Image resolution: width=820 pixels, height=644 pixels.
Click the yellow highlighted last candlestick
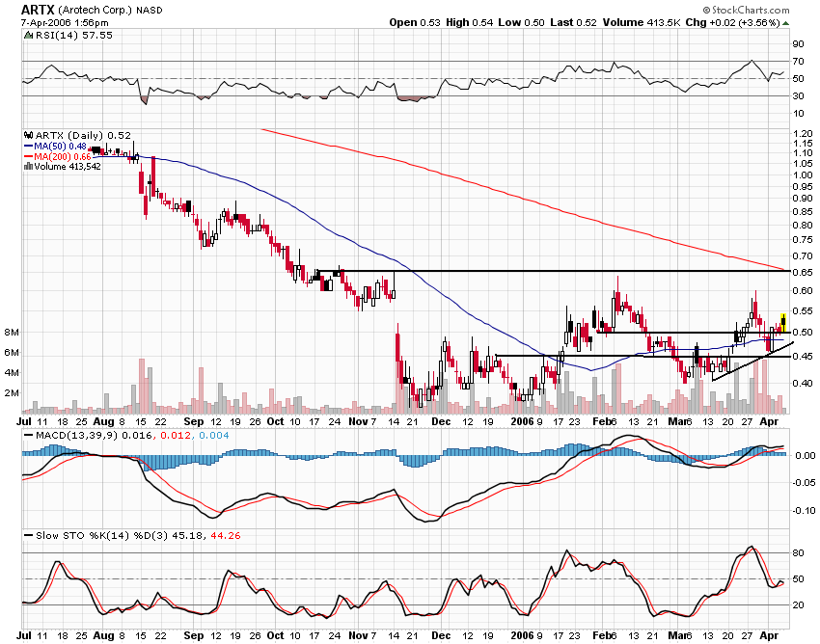click(x=783, y=323)
